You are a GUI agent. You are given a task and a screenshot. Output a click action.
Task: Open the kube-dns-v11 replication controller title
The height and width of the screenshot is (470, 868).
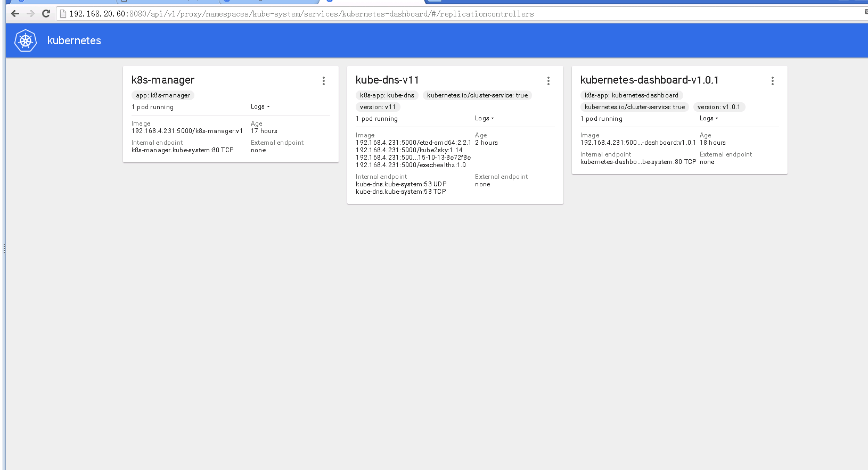(x=387, y=80)
